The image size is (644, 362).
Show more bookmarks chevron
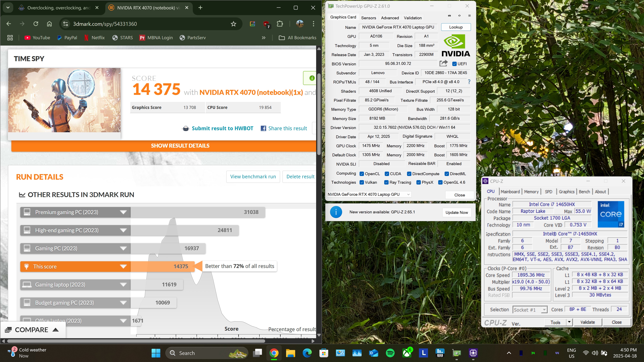point(263,38)
